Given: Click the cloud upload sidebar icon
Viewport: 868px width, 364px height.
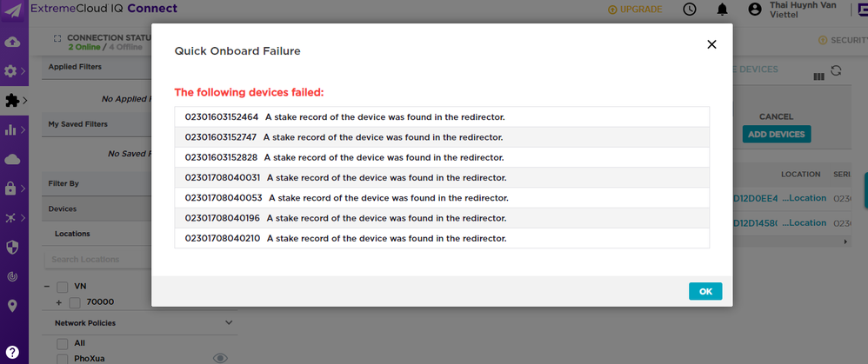Looking at the screenshot, I should [12, 42].
